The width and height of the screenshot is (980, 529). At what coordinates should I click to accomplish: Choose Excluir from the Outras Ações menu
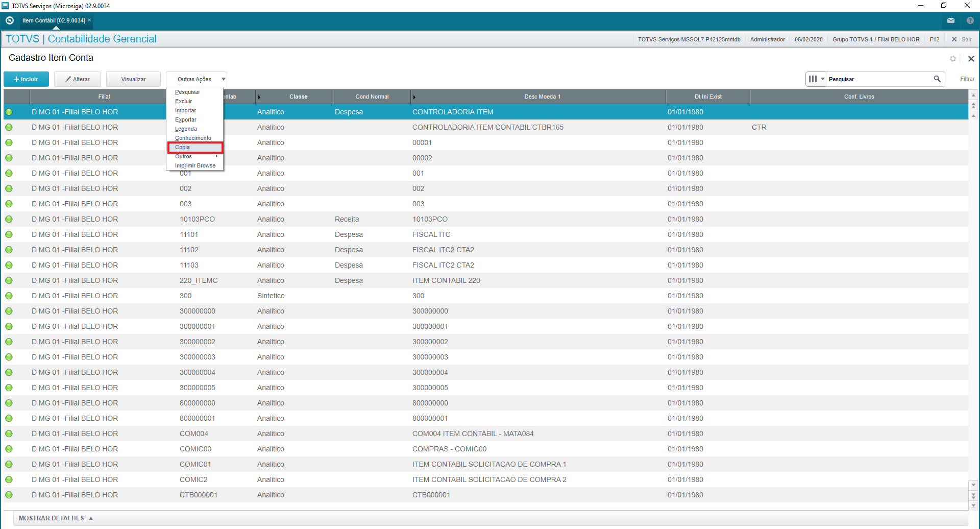tap(183, 102)
